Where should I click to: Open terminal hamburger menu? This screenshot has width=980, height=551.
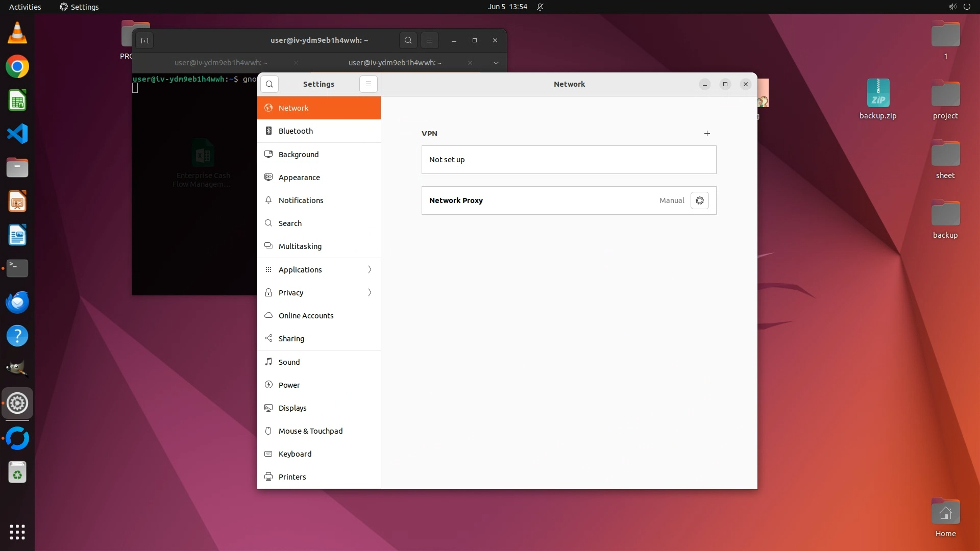coord(429,40)
